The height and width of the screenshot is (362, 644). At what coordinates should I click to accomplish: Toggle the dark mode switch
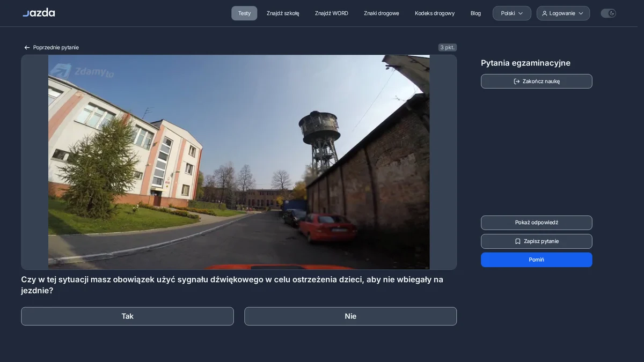pos(608,13)
